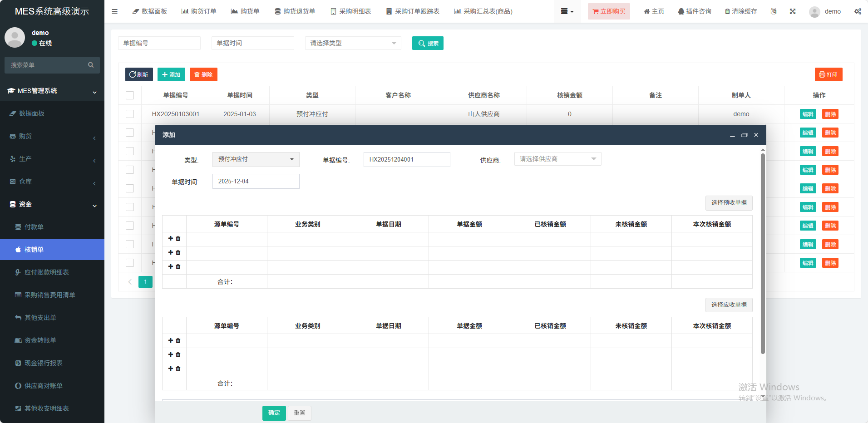Click the 选择预收单据 button
The image size is (868, 423).
729,203
